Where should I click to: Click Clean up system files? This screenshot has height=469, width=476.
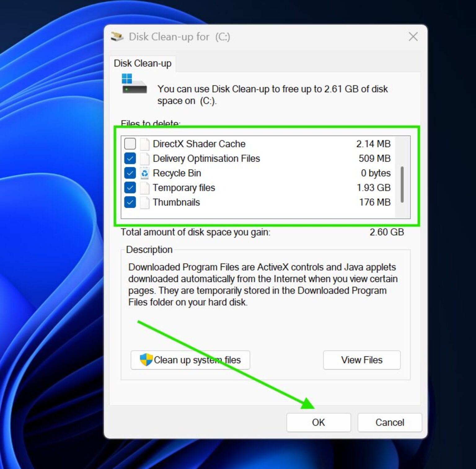point(190,360)
